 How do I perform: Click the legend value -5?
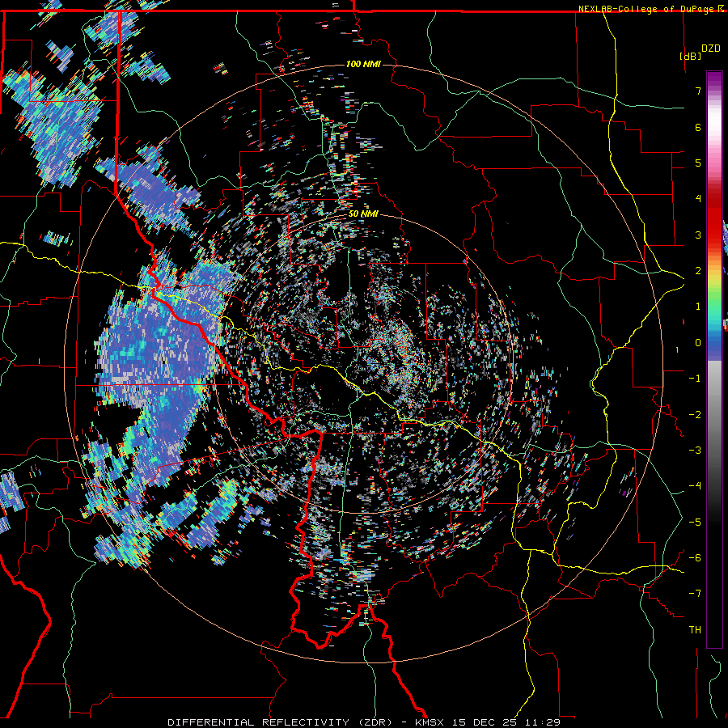coord(695,523)
